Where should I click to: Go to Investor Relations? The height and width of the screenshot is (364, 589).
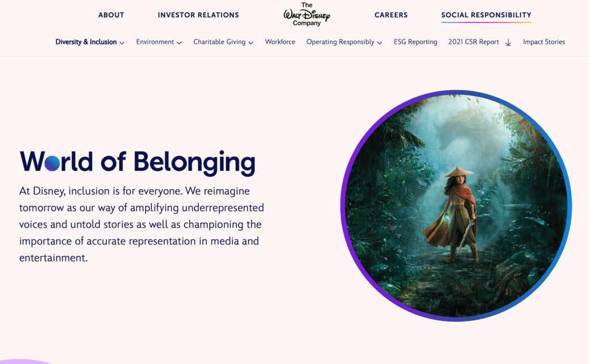pos(198,15)
